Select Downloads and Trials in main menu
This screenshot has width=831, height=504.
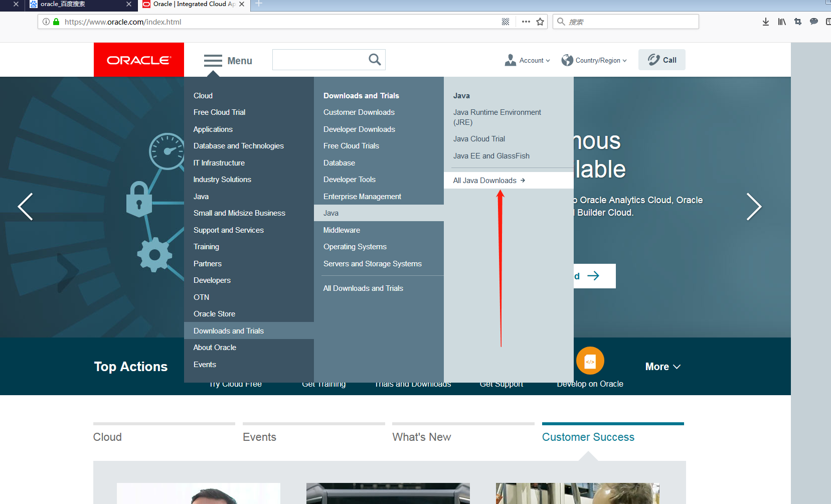(x=249, y=331)
